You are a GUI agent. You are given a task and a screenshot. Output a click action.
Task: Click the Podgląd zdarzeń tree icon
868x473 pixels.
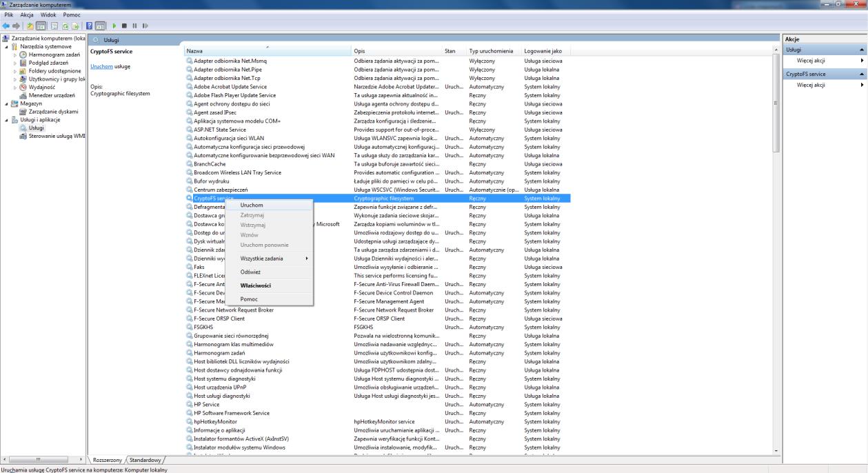coord(23,62)
